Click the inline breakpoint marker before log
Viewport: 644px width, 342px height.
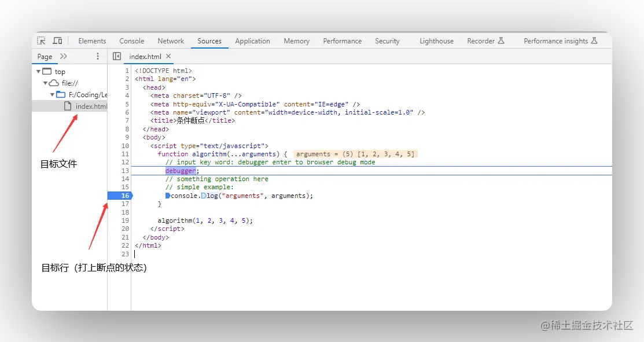pos(204,196)
